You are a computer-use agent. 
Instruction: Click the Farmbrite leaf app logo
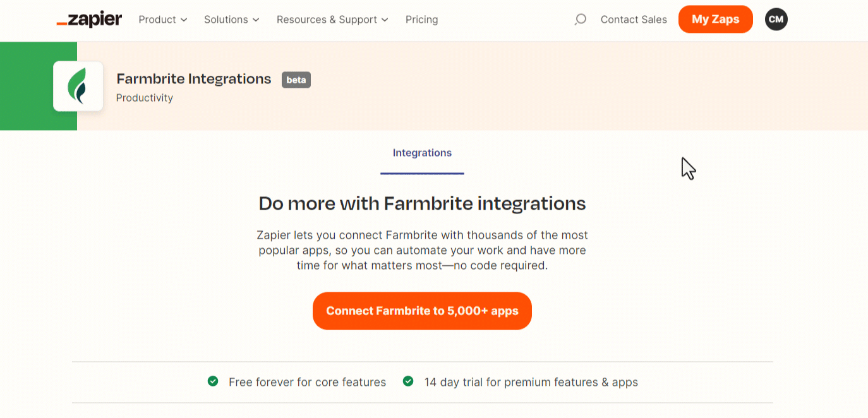[x=78, y=87]
